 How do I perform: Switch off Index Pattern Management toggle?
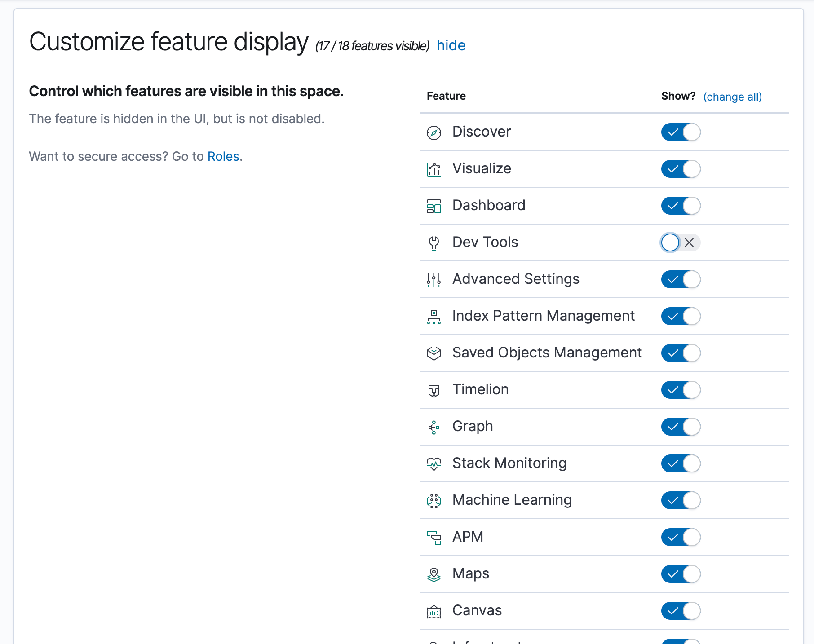pyautogui.click(x=681, y=316)
